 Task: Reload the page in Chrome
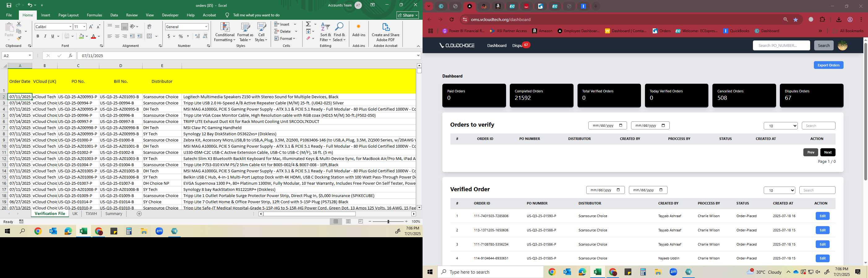coord(452,19)
